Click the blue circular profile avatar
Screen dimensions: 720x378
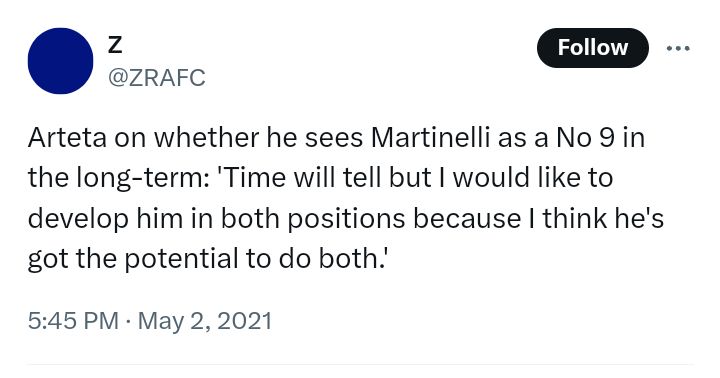(x=60, y=61)
